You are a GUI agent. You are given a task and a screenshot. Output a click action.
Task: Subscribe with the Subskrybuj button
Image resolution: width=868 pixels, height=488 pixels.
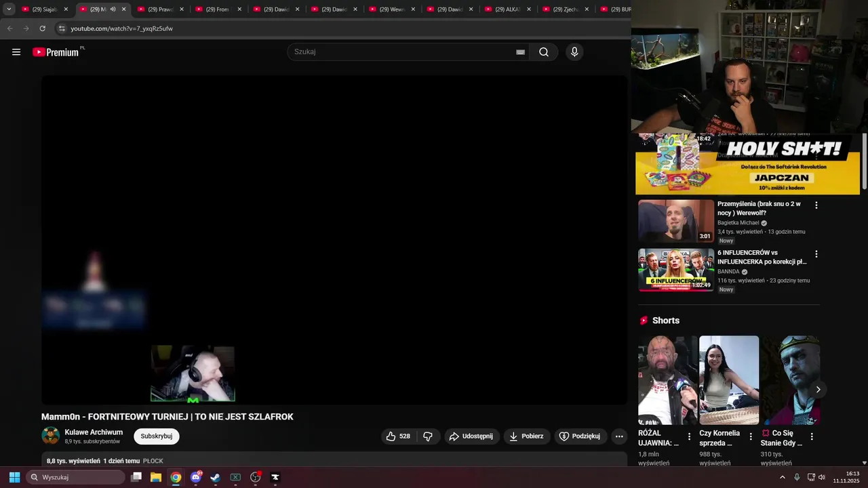click(x=157, y=436)
